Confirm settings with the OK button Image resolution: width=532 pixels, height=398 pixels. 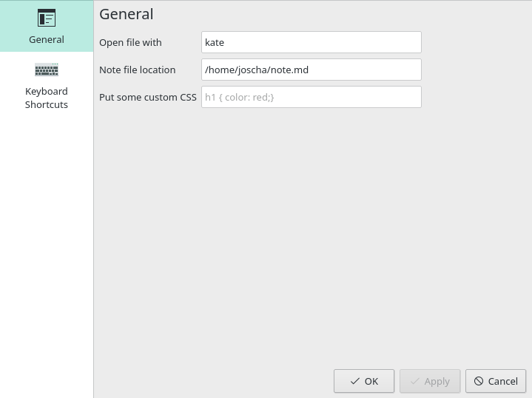364,381
